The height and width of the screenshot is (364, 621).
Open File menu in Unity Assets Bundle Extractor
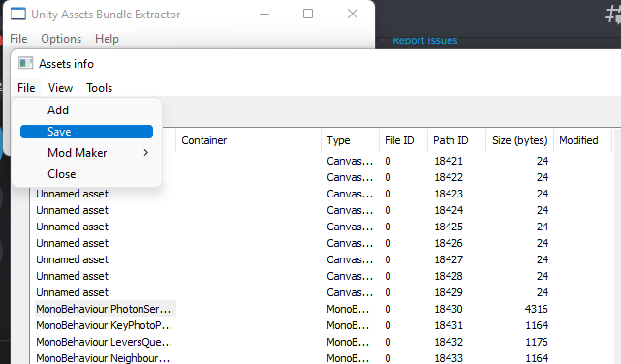point(18,39)
